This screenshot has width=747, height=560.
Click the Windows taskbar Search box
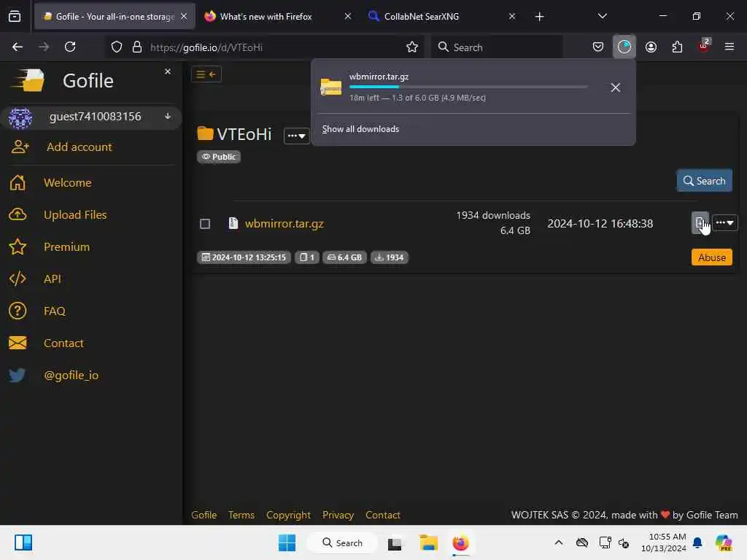coord(343,542)
